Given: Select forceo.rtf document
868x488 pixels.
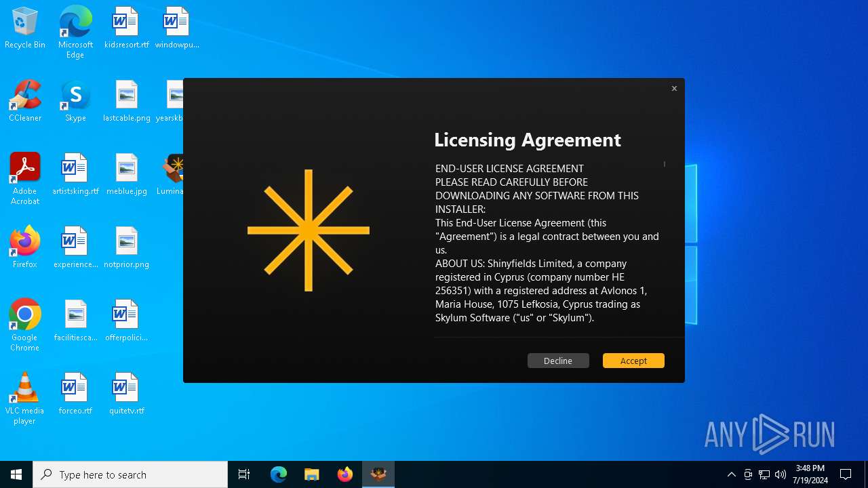Looking at the screenshot, I should [x=75, y=394].
